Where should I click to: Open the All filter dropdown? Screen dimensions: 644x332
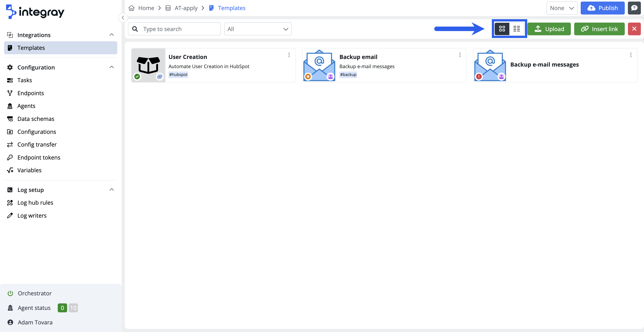coord(258,29)
